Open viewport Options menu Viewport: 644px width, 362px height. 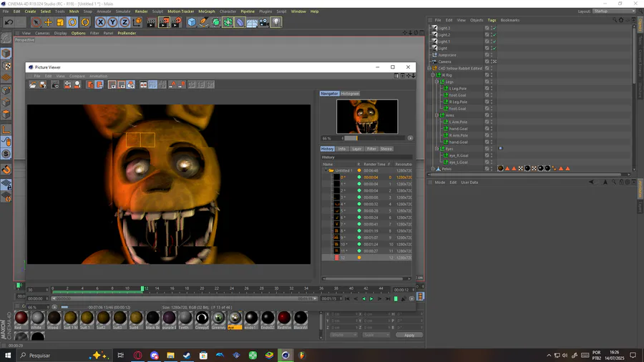click(x=79, y=33)
